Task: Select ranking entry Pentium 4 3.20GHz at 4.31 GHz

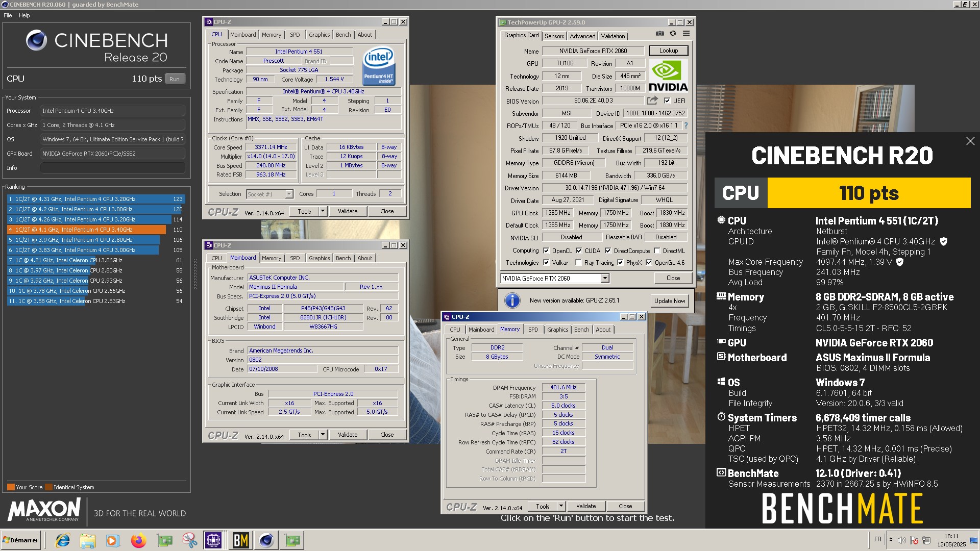Action: [x=96, y=199]
